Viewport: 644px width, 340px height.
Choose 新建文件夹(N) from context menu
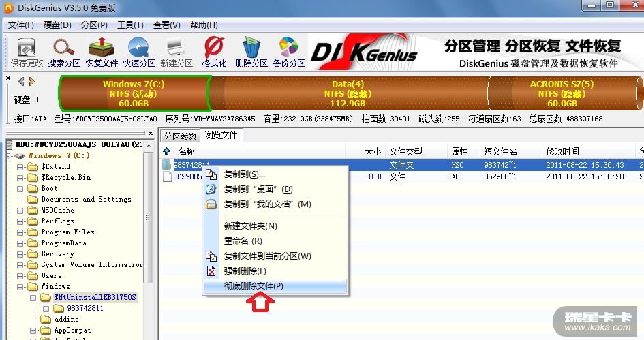275,226
